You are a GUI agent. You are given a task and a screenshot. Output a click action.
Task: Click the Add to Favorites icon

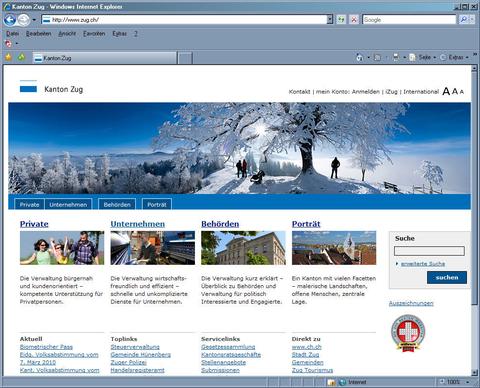[22, 57]
